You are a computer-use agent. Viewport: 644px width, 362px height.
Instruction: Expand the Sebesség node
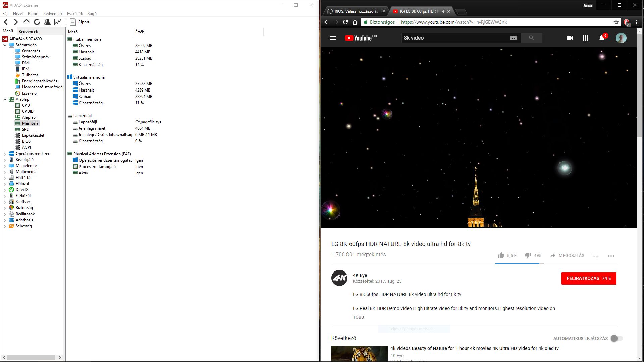pyautogui.click(x=5, y=226)
